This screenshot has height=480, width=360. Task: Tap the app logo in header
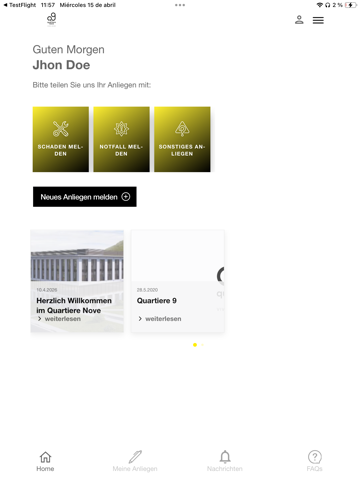52,19
